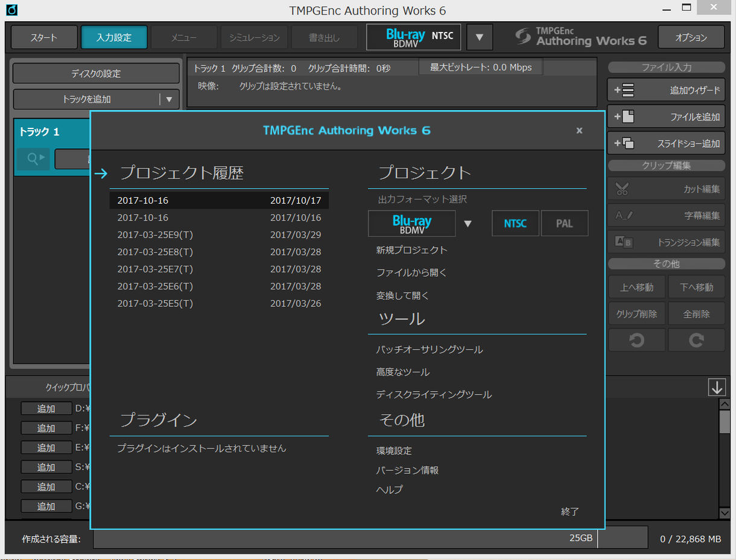Open project 2017-10-16 dated 2017/10/17

219,200
